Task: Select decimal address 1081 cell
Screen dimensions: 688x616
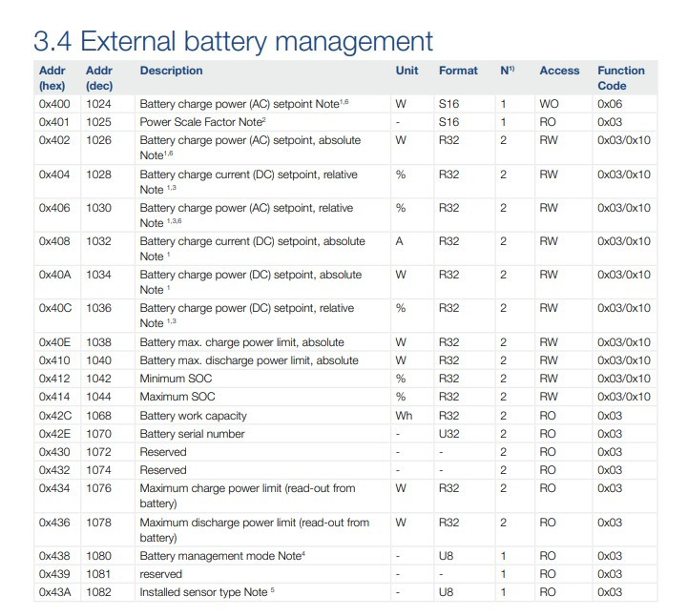Action: pos(98,574)
